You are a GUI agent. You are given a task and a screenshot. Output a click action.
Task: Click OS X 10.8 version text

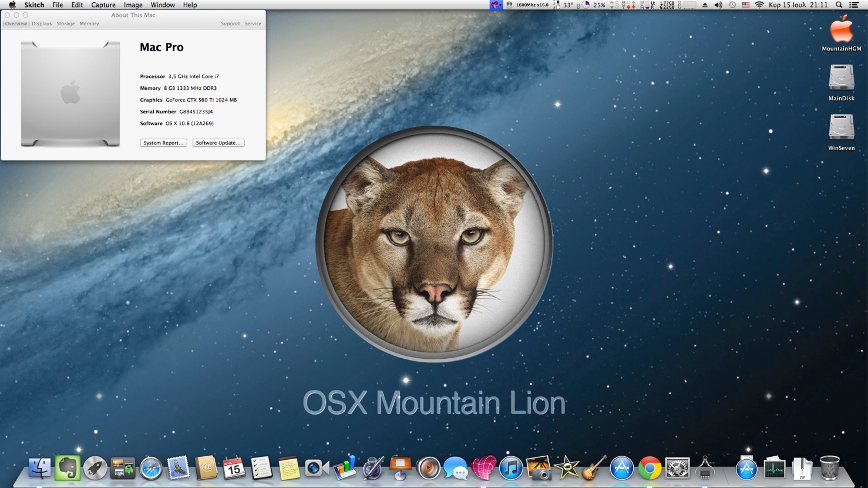[x=190, y=123]
